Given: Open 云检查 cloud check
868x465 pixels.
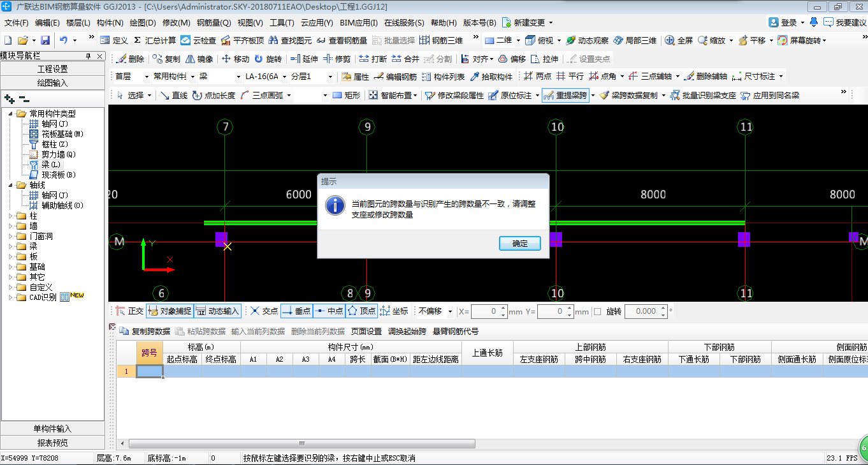Looking at the screenshot, I should point(198,40).
